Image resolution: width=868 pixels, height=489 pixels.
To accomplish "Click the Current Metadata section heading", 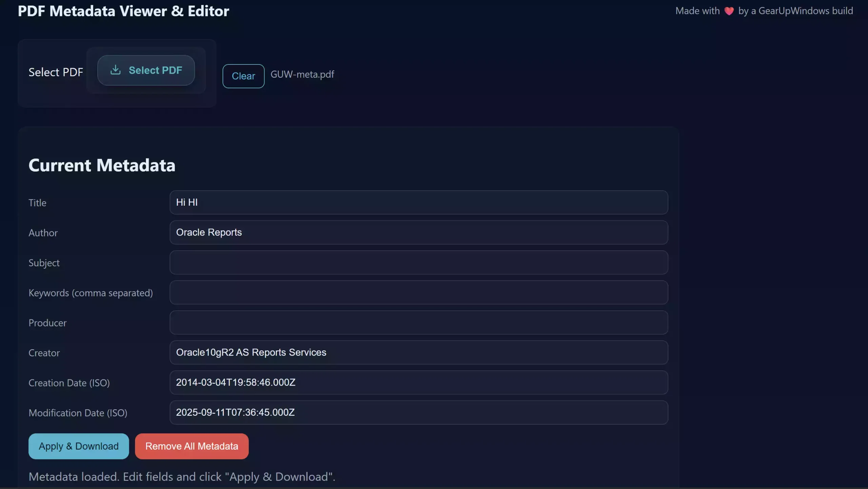I will point(102,165).
